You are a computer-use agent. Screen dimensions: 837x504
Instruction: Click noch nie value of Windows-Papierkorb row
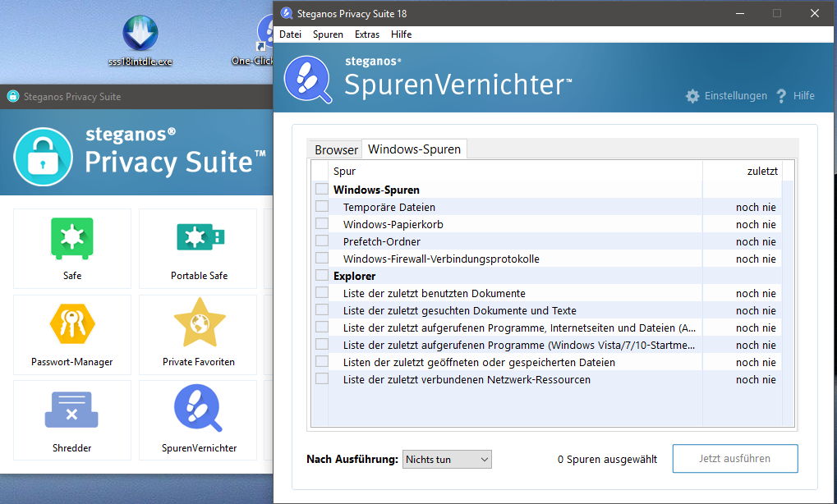click(756, 225)
